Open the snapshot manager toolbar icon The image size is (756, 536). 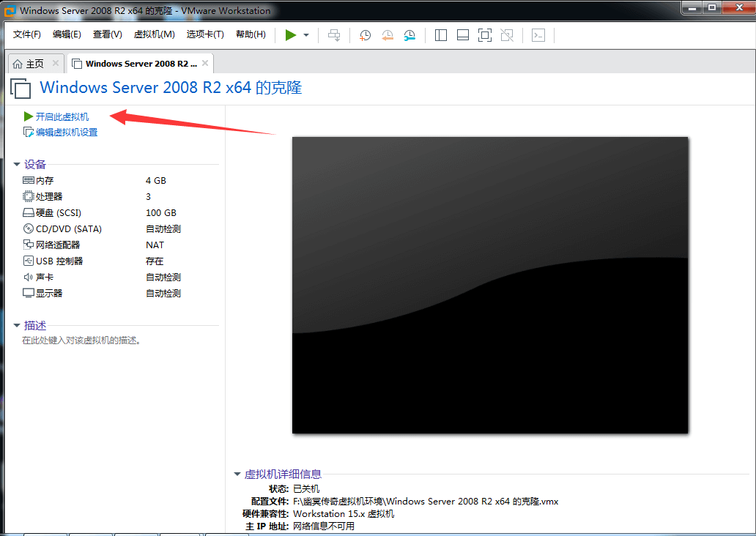point(409,35)
